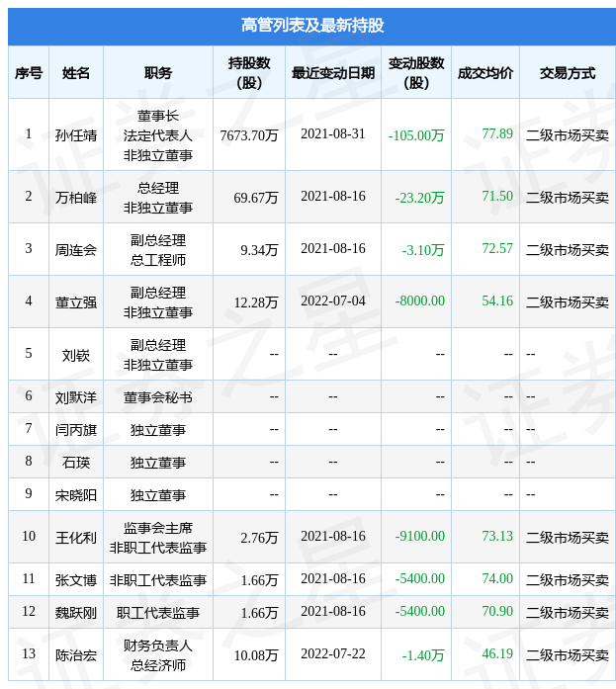
Task: Select the name 张文博
Action: coord(76,580)
